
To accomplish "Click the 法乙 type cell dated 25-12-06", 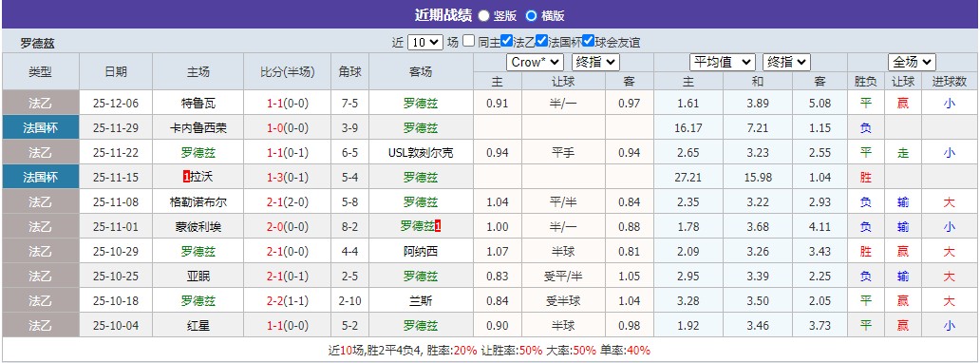I will 41,103.
